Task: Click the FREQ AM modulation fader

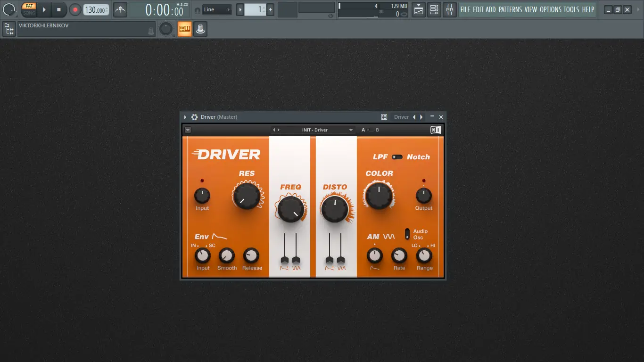Action: pyautogui.click(x=296, y=260)
